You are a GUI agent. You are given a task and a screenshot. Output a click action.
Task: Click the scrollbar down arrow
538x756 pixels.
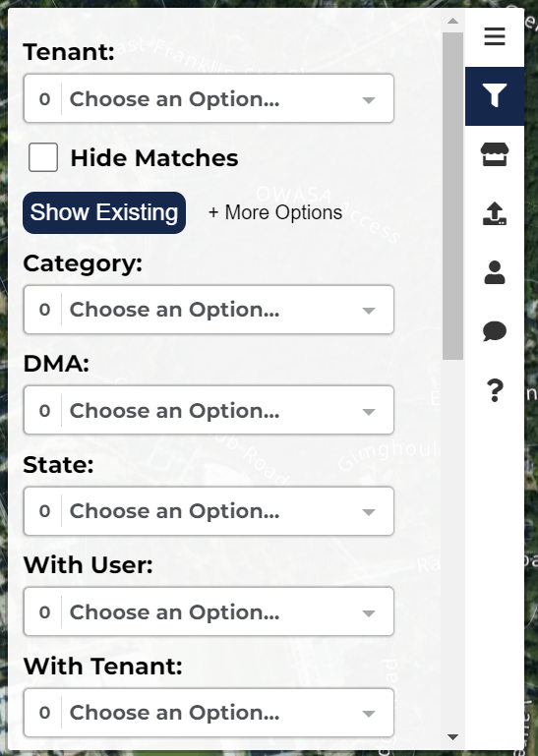(x=452, y=736)
